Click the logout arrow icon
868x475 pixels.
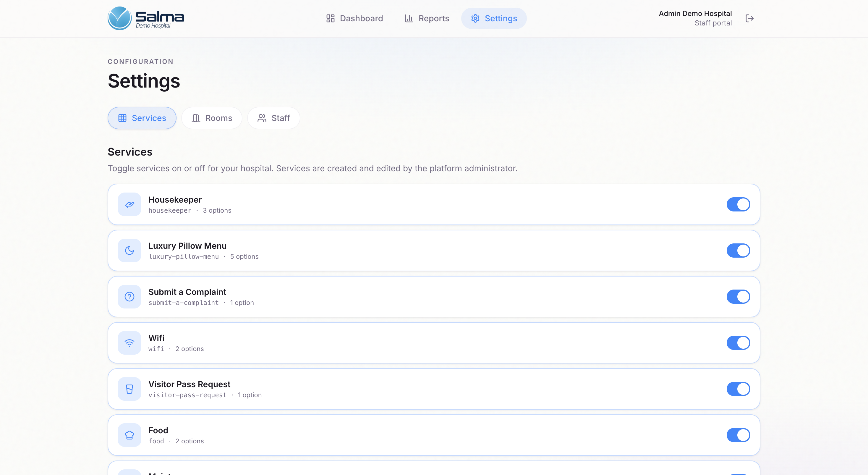point(749,18)
